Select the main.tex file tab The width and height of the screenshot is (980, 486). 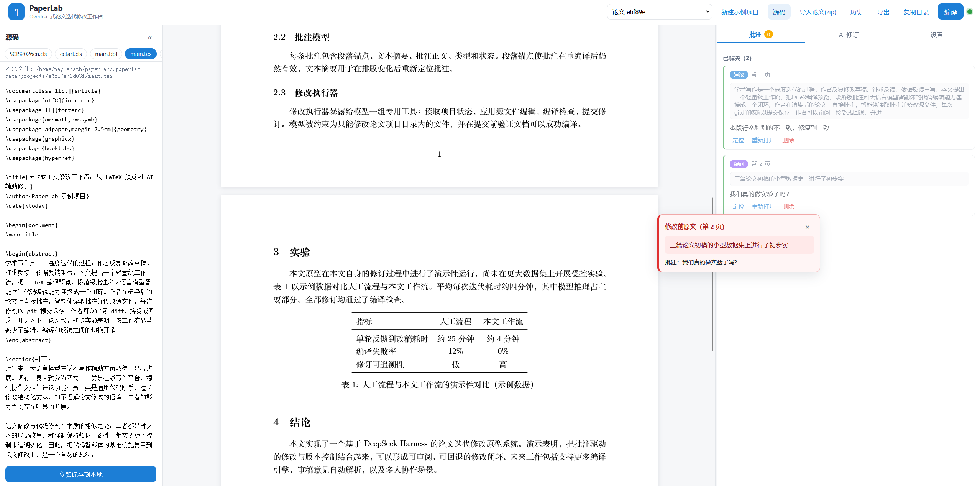coord(141,54)
